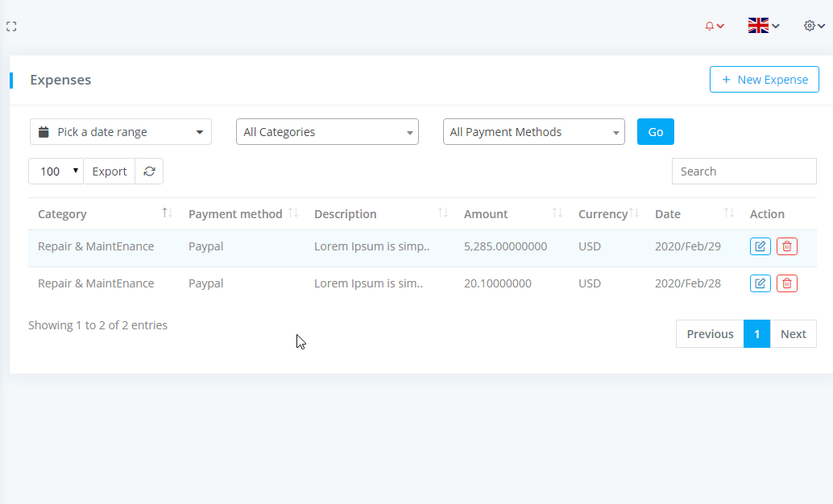The height and width of the screenshot is (504, 833).
Task: Open the settings gear menu
Action: [x=814, y=26]
